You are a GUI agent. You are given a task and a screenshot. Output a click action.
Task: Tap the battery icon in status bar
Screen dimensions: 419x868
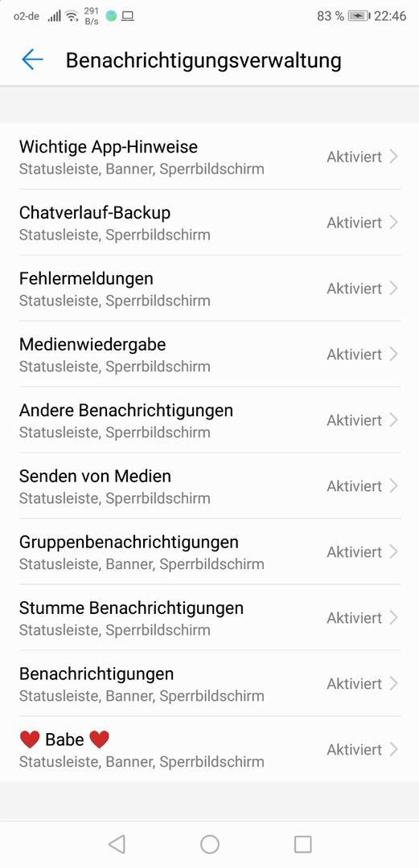359,16
